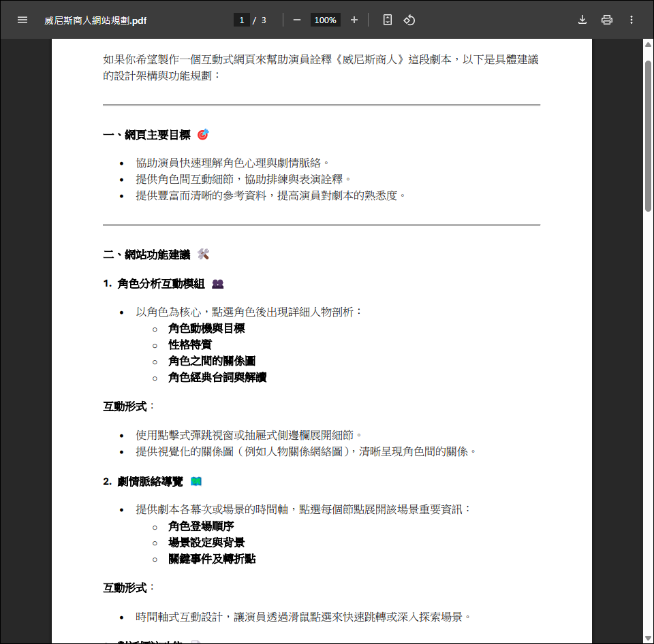Viewport: 654px width, 644px height.
Task: Click the file name 威尼斯商人網站規劃.pdf
Action: pos(95,20)
